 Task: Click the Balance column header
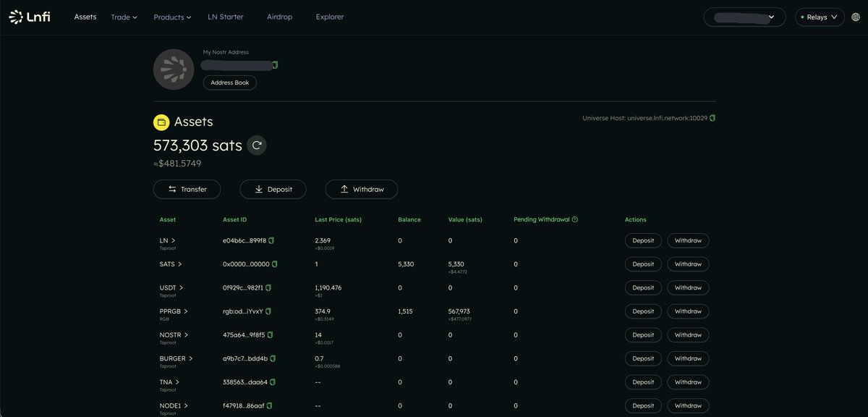click(409, 219)
